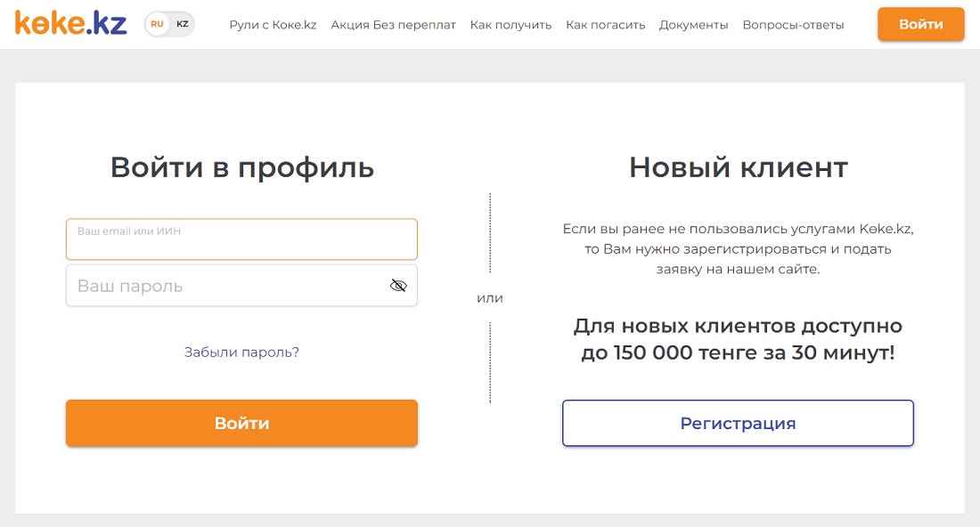Click the Новый клиент heading
This screenshot has height=527, width=980.
coord(739,167)
